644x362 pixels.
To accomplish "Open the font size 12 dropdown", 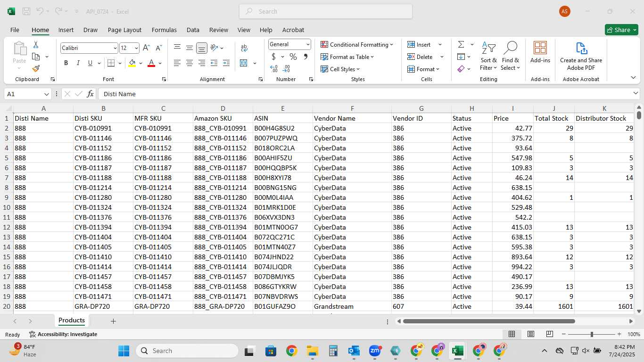I will pos(136,48).
